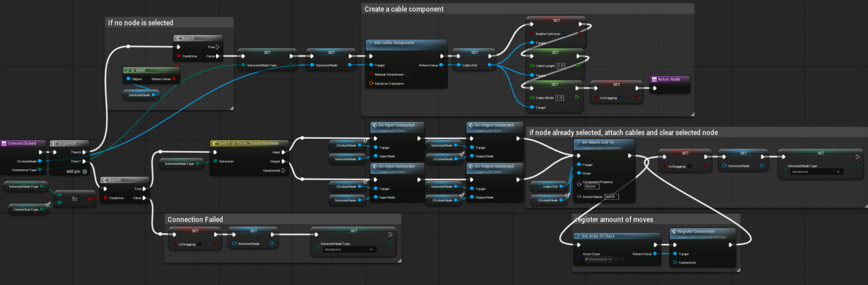The width and height of the screenshot is (868, 285).
Task: Click the Clicked Node output pin on OnNodeClicked
Action: pos(40,161)
